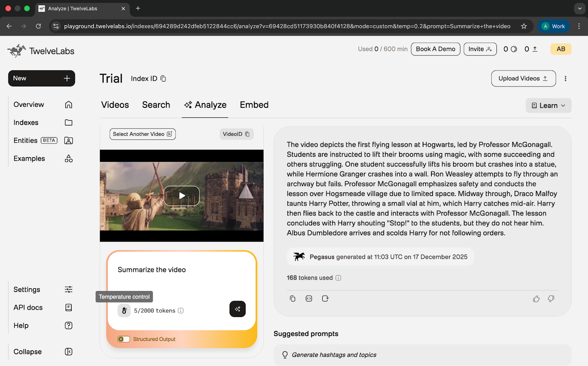Click the New plus button
This screenshot has height=366, width=588.
(42, 78)
